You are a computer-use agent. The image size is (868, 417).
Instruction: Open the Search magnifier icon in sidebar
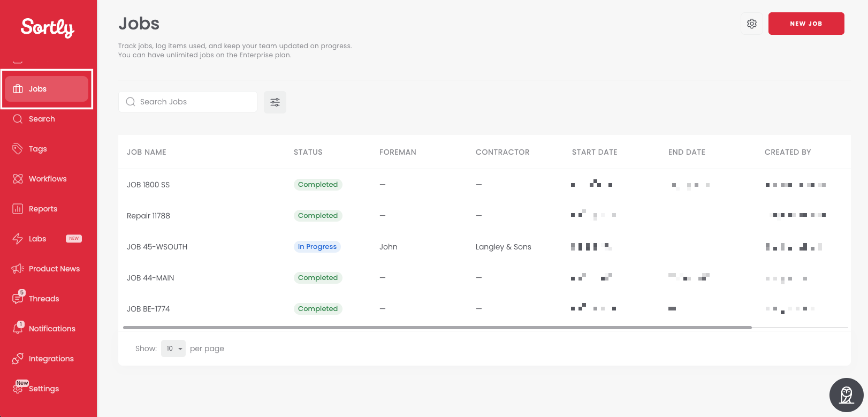pyautogui.click(x=18, y=119)
